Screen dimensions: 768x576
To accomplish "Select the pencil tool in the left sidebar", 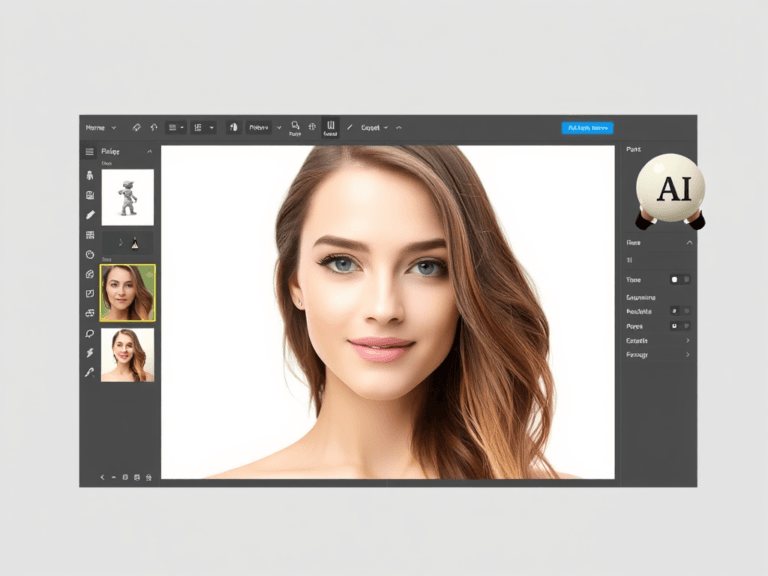I will coord(90,215).
